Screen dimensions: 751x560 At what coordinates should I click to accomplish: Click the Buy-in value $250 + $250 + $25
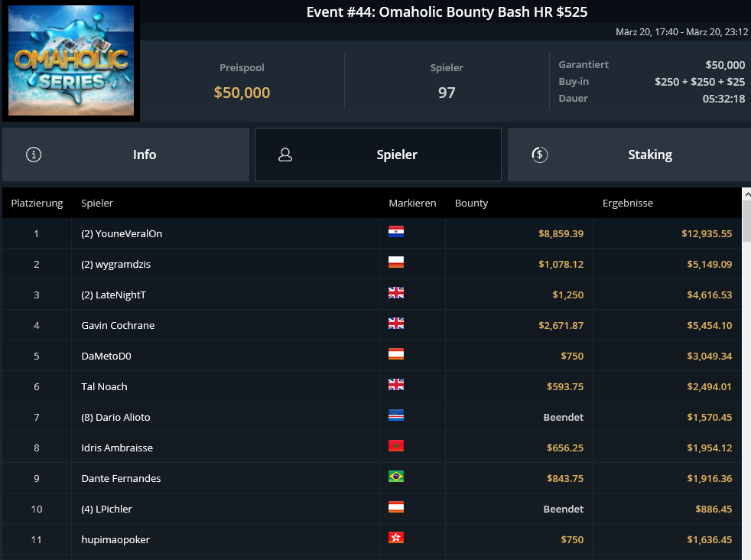point(700,82)
